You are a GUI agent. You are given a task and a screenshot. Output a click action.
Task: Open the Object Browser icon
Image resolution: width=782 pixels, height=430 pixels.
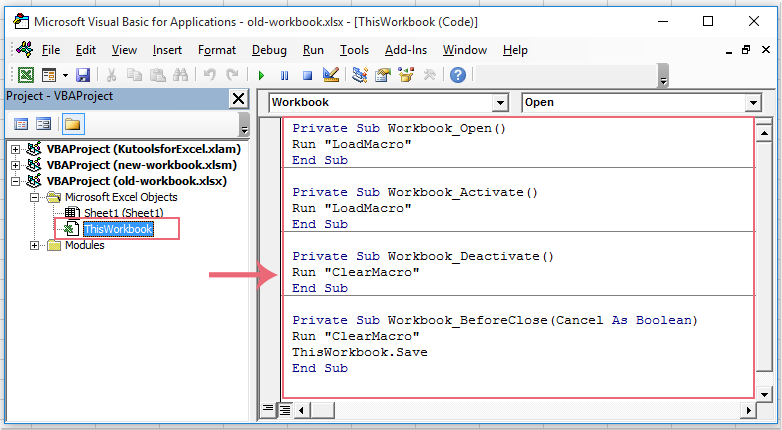click(406, 75)
